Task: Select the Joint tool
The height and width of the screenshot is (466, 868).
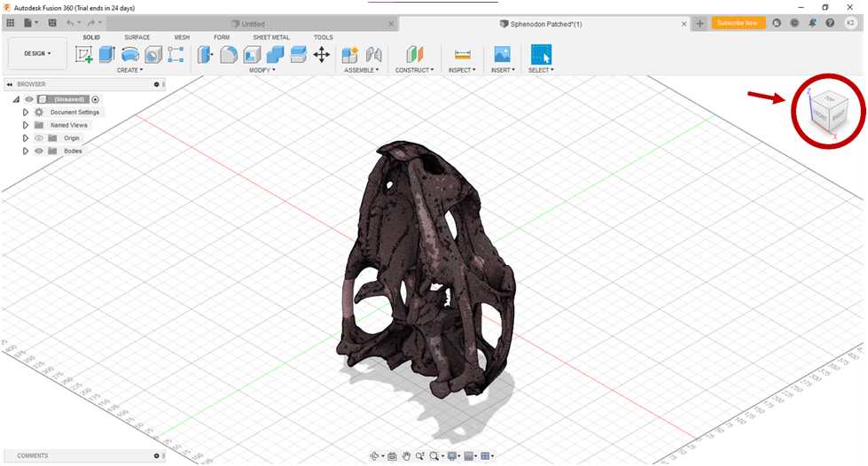Action: 373,54
